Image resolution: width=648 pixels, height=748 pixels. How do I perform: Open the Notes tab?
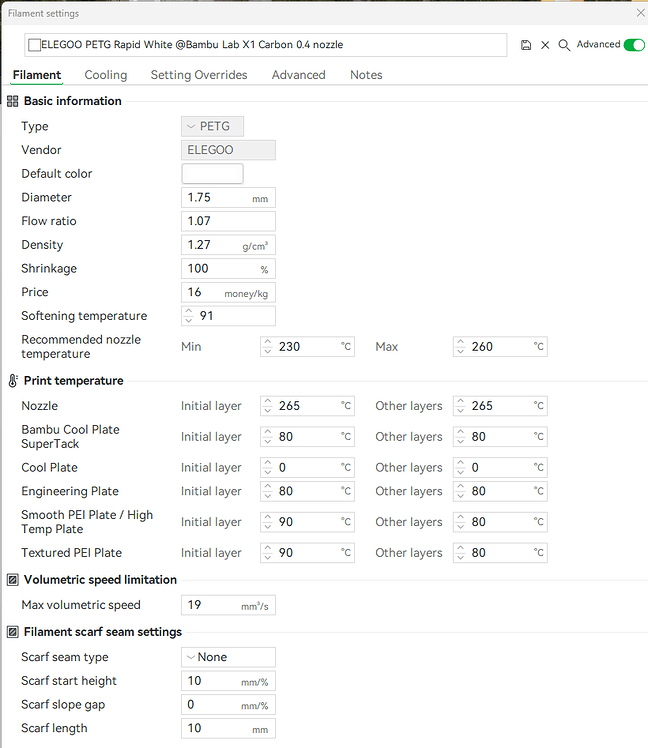(366, 75)
